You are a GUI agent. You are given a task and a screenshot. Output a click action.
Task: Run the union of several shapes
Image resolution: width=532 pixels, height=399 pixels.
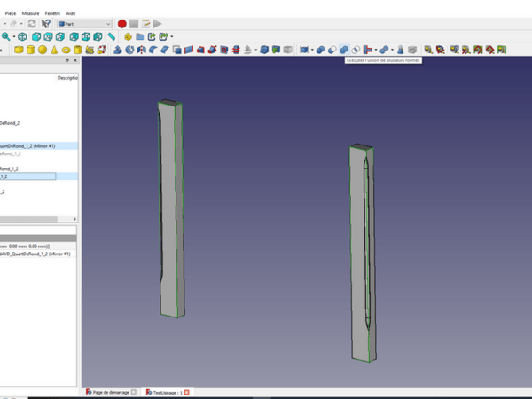tap(343, 50)
